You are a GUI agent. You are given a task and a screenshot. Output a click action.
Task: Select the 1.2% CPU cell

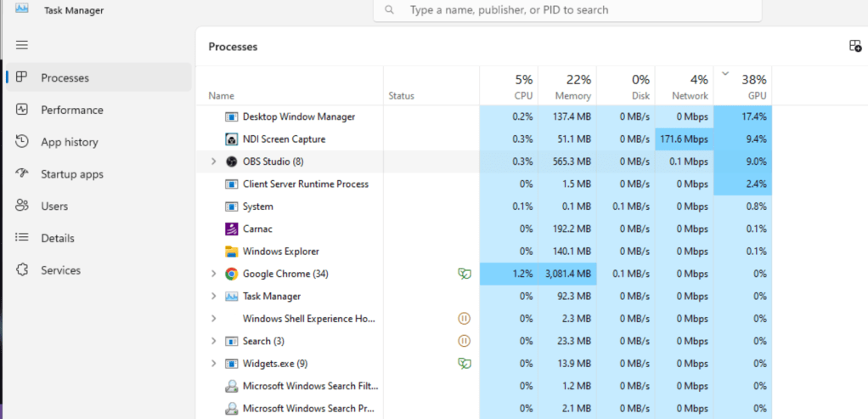coord(509,274)
